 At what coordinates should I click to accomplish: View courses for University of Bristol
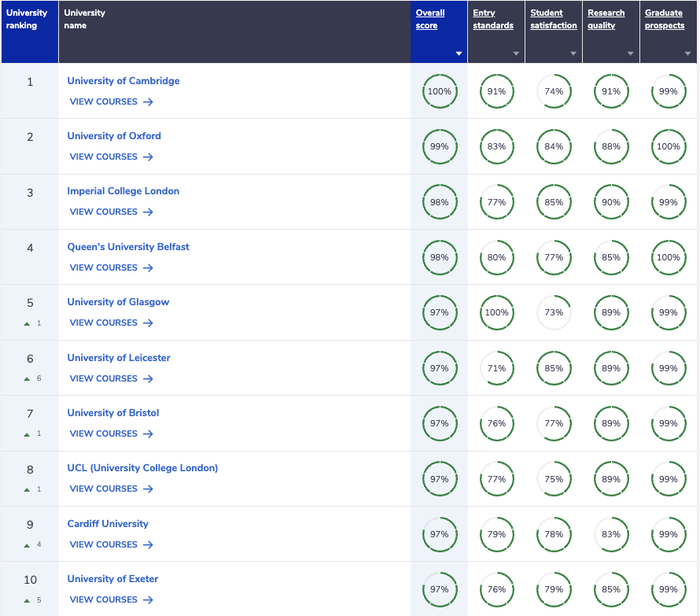click(x=111, y=433)
